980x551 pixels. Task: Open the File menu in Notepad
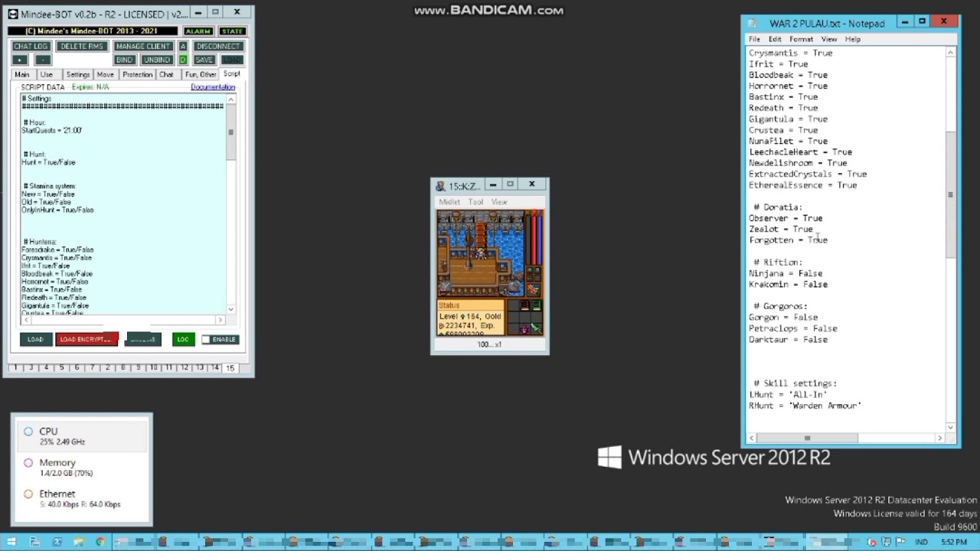tap(754, 39)
